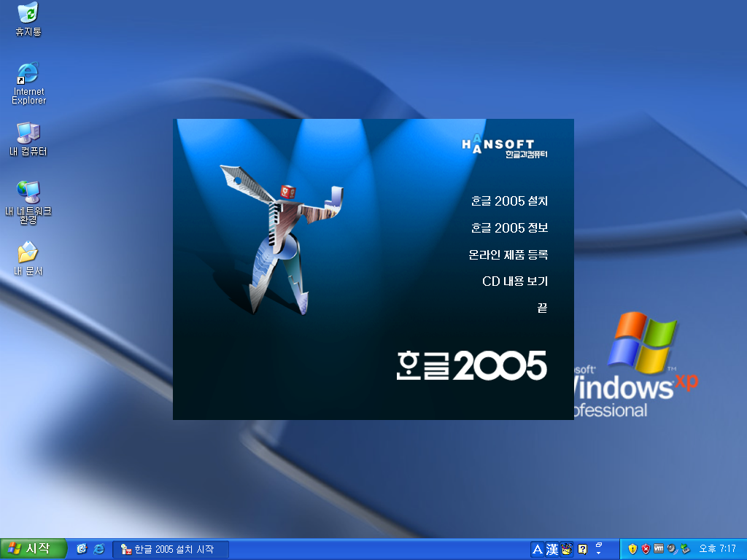Click Show Desktop quick launch icon
Viewport: 747px width, 560px height.
[x=82, y=549]
